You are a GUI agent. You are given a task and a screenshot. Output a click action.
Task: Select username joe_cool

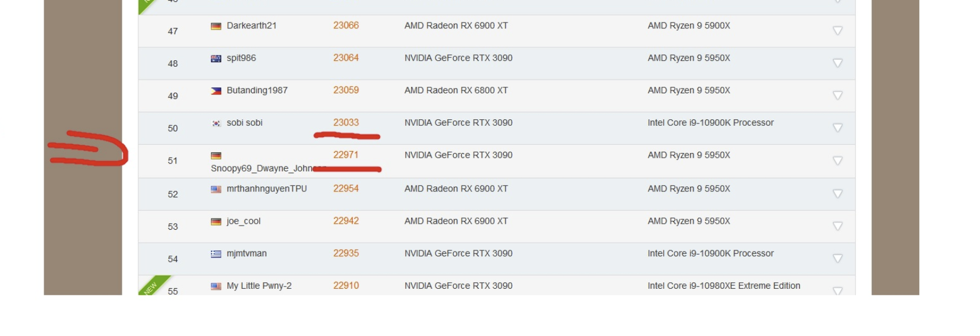243,221
